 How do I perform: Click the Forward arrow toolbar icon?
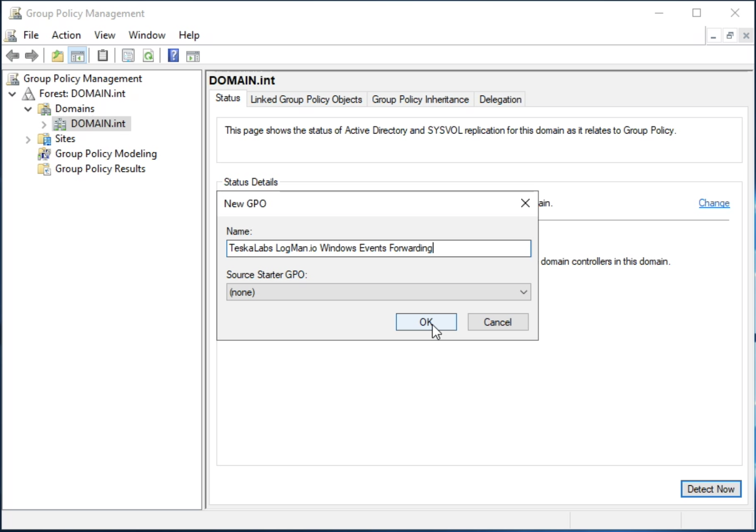click(31, 56)
